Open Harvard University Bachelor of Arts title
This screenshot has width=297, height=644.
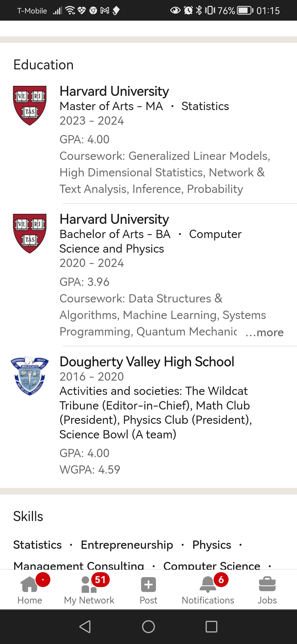point(114,219)
